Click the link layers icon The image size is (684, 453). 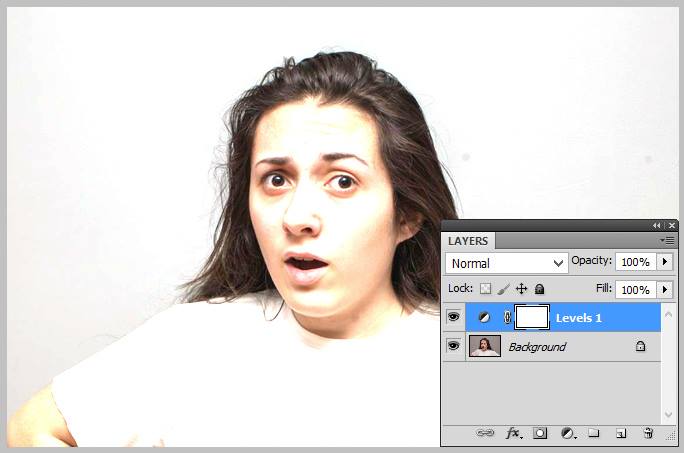click(x=485, y=433)
